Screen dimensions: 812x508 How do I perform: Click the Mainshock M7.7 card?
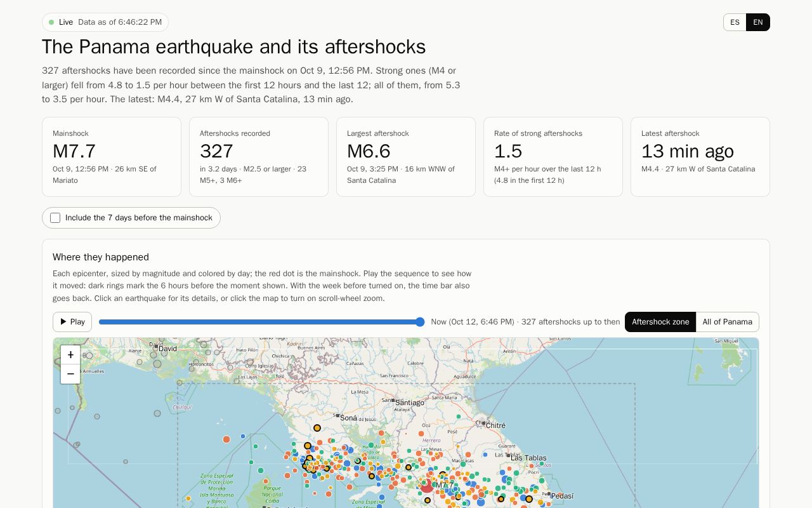pos(112,157)
